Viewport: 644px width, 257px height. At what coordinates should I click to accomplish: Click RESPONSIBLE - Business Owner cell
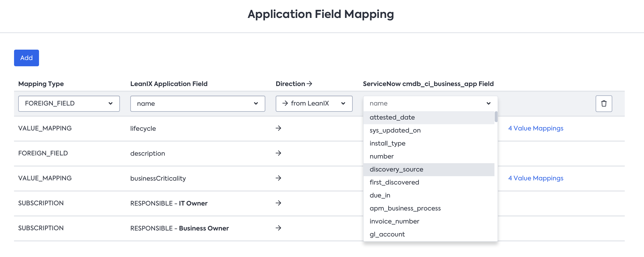pyautogui.click(x=179, y=228)
